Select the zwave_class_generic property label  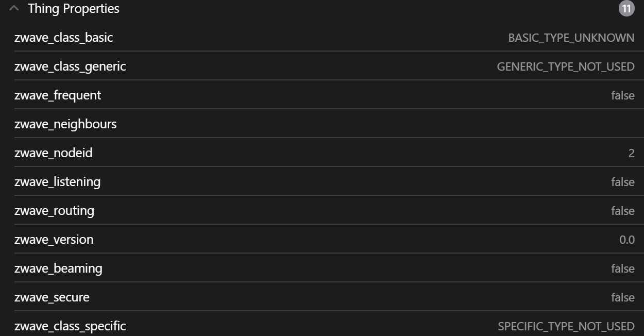tap(70, 66)
